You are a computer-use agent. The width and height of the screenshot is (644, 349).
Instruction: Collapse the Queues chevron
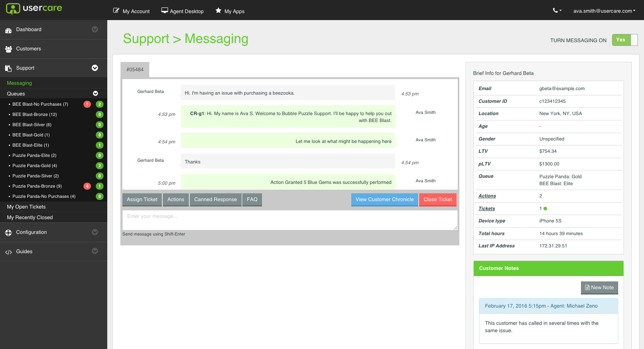(x=95, y=93)
